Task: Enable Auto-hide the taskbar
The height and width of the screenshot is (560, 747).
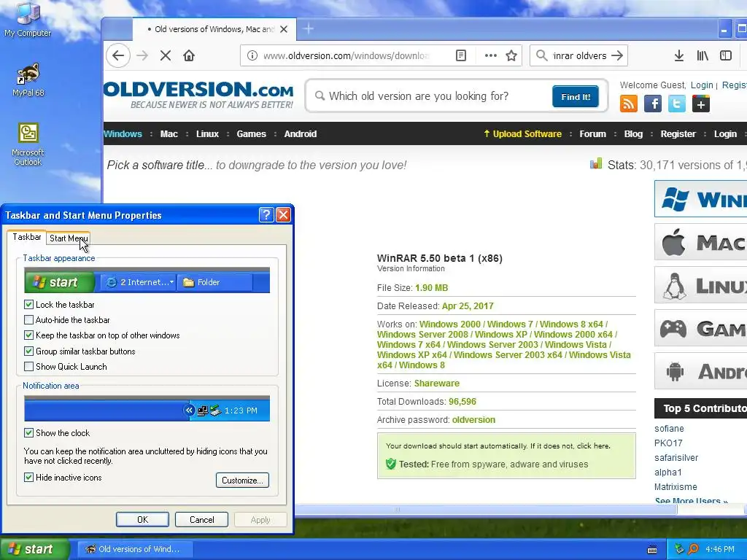Action: [x=28, y=320]
